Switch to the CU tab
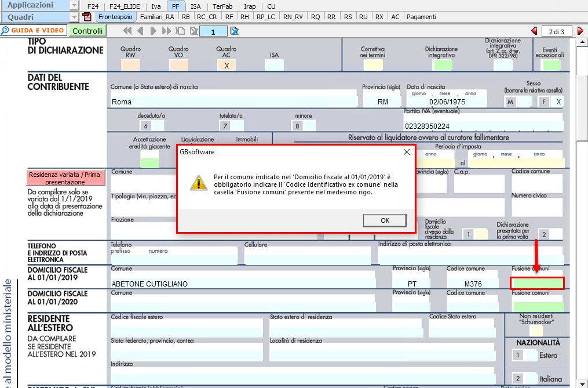588x388 pixels. tap(271, 6)
